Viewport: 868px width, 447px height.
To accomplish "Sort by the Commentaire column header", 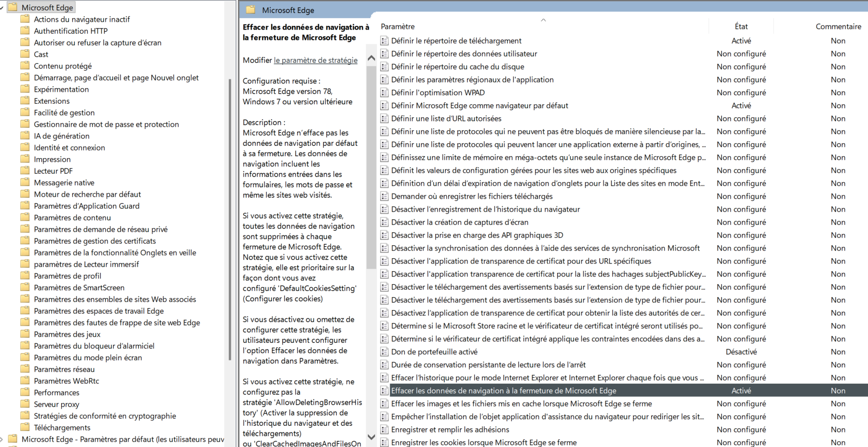I will coord(838,26).
